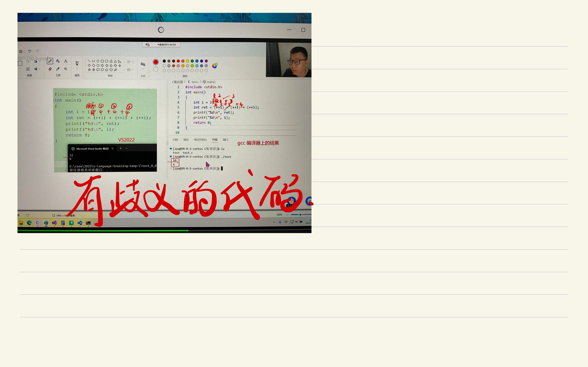Select the Text tool

coord(66,61)
